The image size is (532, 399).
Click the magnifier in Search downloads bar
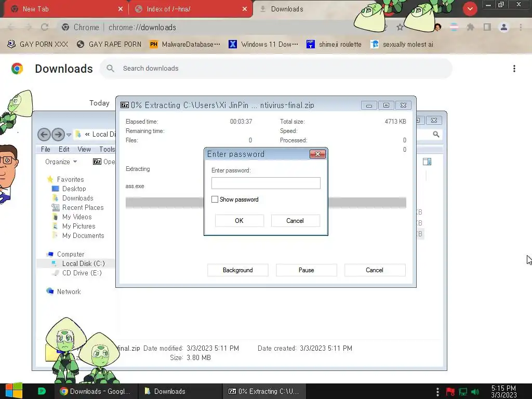pos(110,69)
